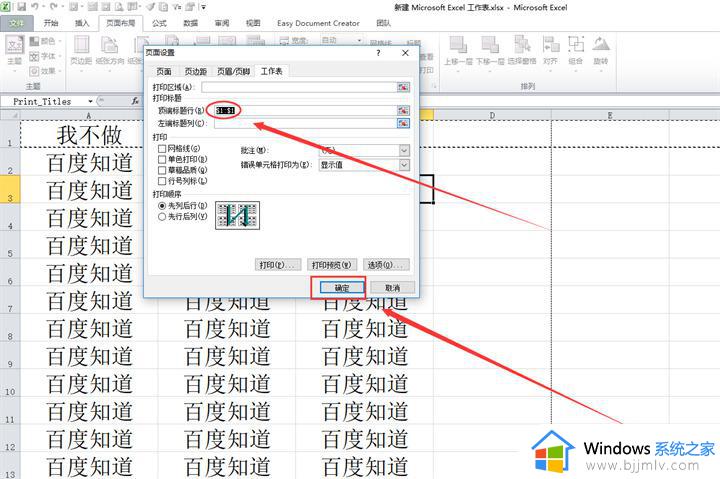
Task: Click range selector icon for 左端标题列
Action: (403, 123)
